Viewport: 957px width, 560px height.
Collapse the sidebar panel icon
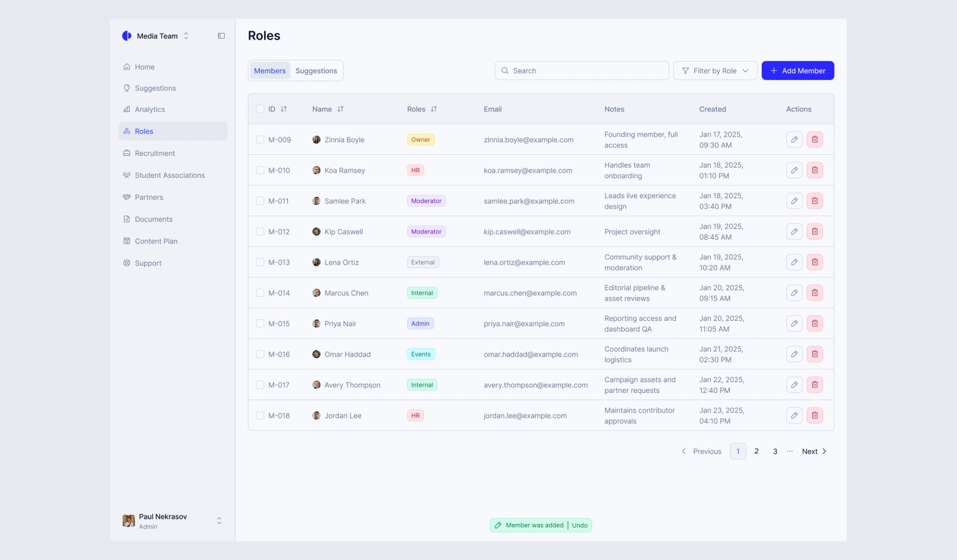[x=221, y=36]
